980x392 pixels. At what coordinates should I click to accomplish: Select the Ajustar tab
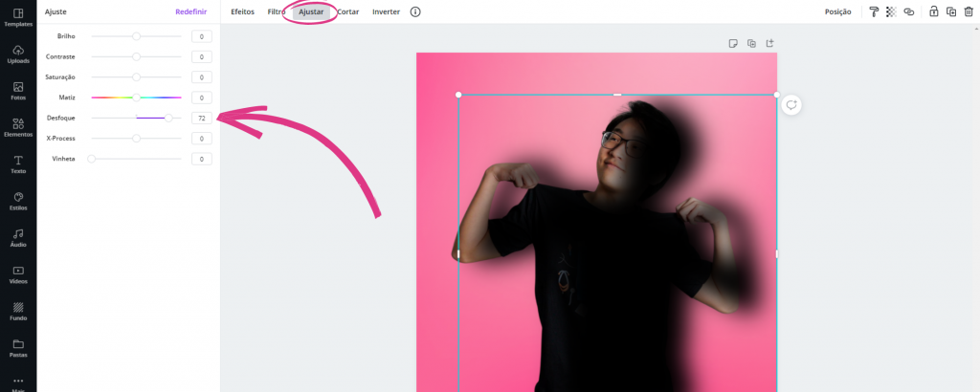coord(311,11)
